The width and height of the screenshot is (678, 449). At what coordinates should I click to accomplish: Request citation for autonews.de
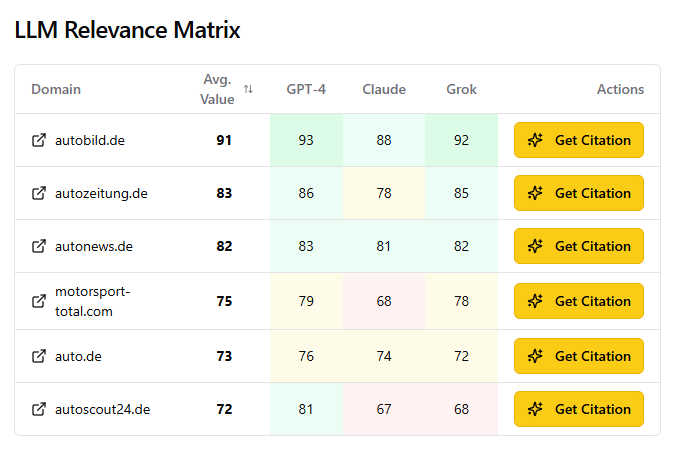coord(579,246)
